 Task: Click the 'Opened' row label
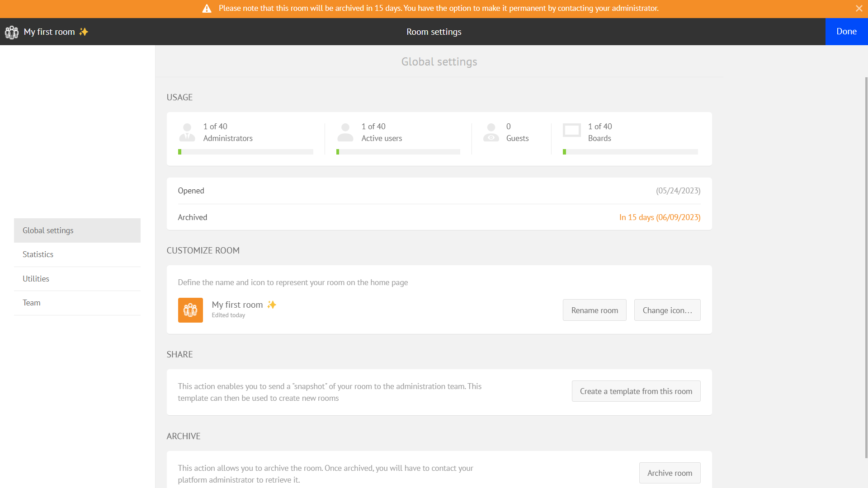(191, 191)
